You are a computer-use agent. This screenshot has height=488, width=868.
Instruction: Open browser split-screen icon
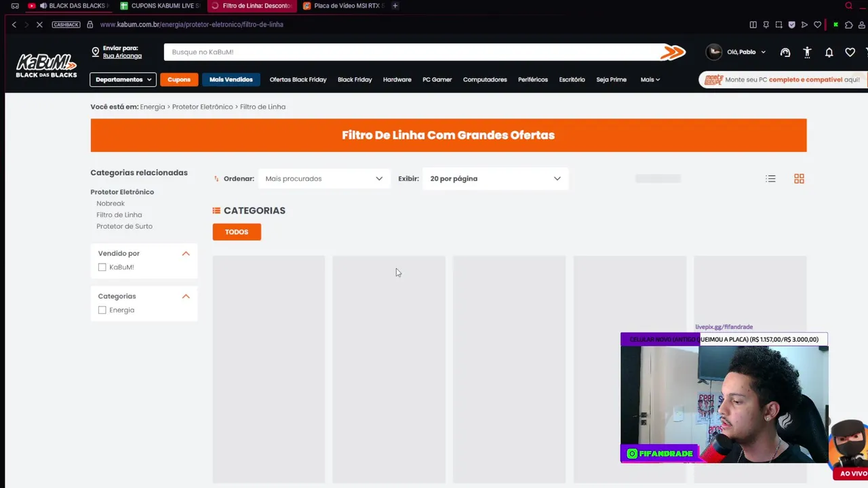point(753,24)
